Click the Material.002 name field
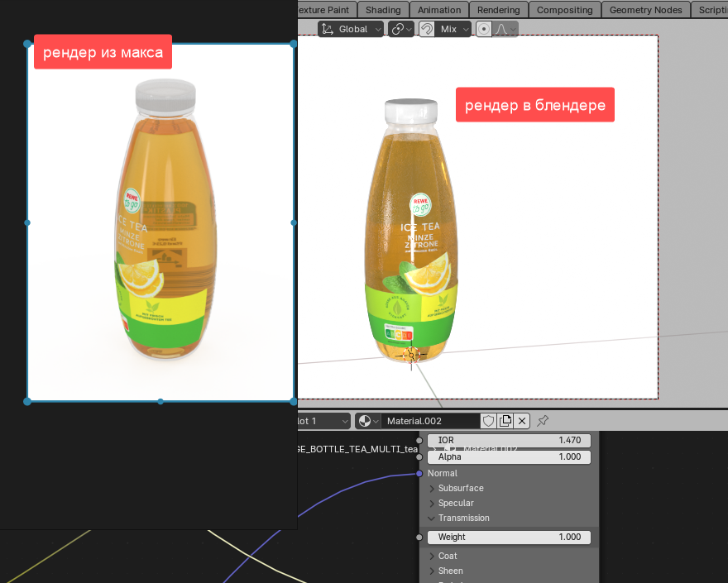The width and height of the screenshot is (728, 583). [430, 421]
